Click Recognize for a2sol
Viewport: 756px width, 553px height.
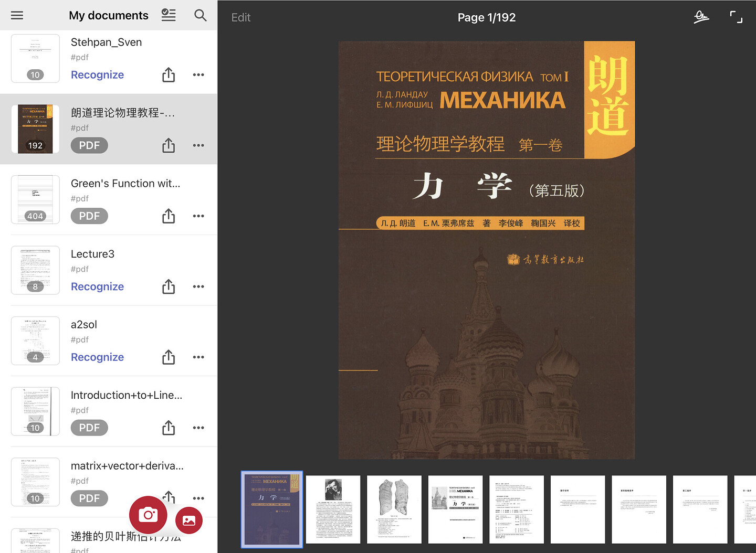pyautogui.click(x=98, y=357)
